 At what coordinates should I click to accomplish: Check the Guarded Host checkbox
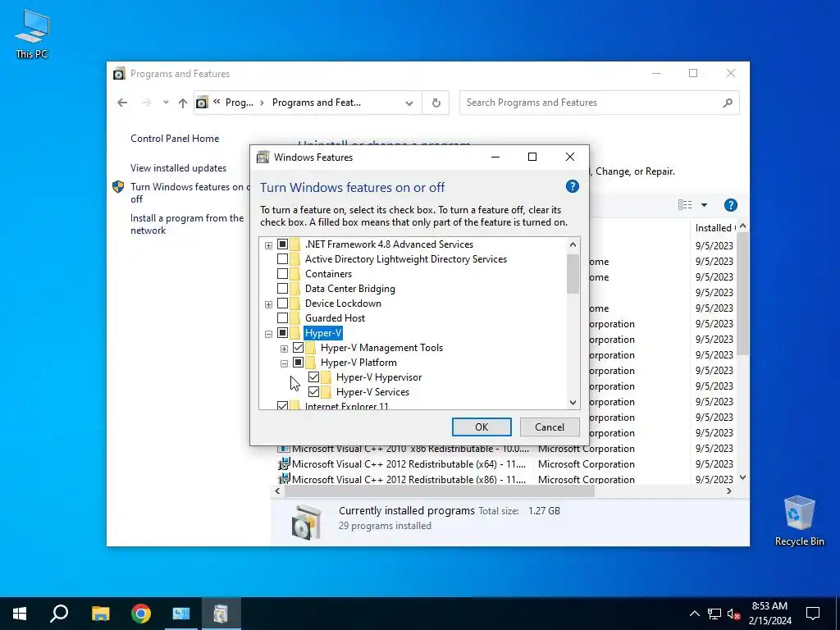coord(282,317)
